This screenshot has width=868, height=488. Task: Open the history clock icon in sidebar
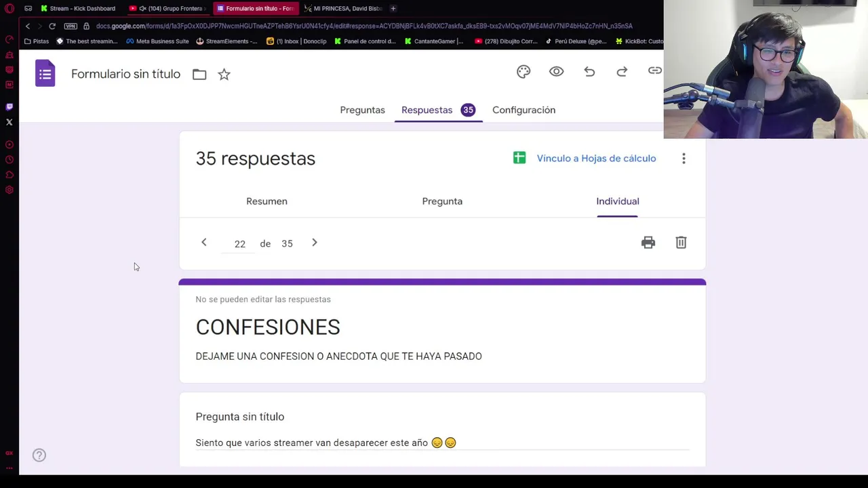(9, 160)
